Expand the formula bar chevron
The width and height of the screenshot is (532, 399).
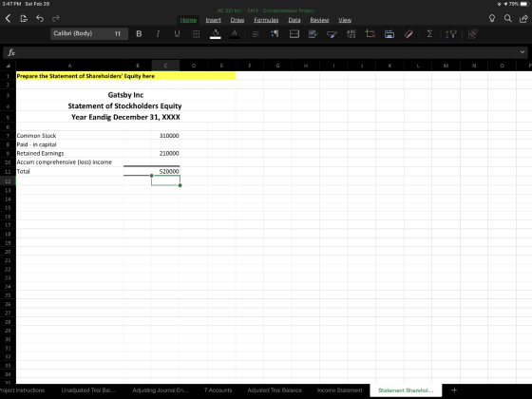pos(522,52)
